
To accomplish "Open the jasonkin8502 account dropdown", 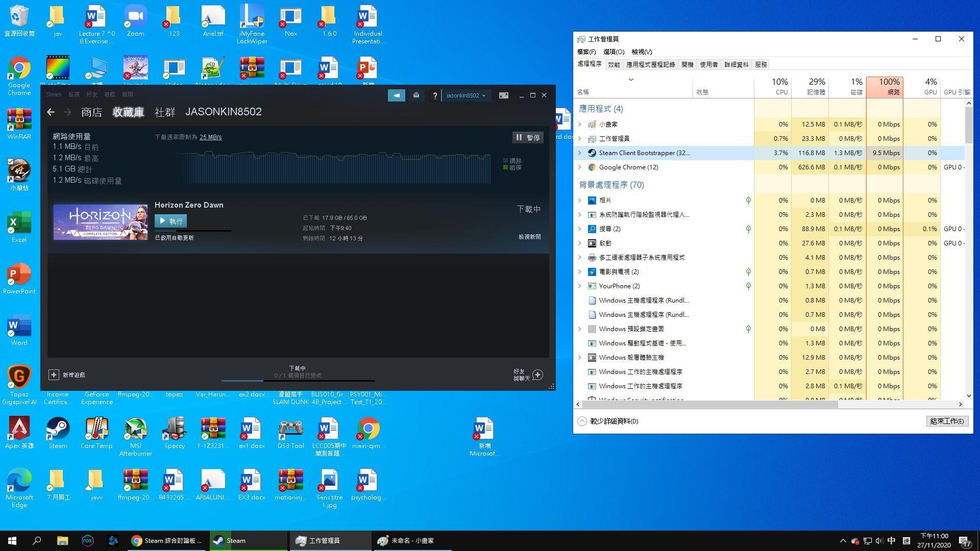I will (465, 95).
